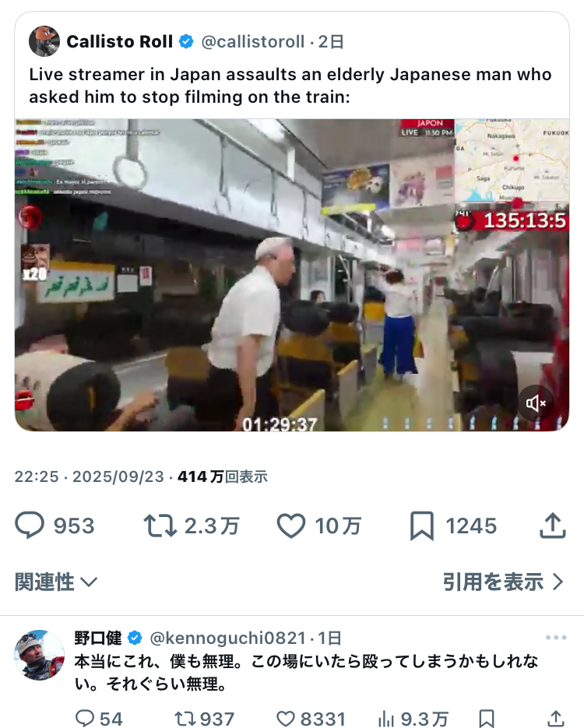Click the @kennoguchi0821 handle
The image size is (584, 728).
pyautogui.click(x=227, y=638)
